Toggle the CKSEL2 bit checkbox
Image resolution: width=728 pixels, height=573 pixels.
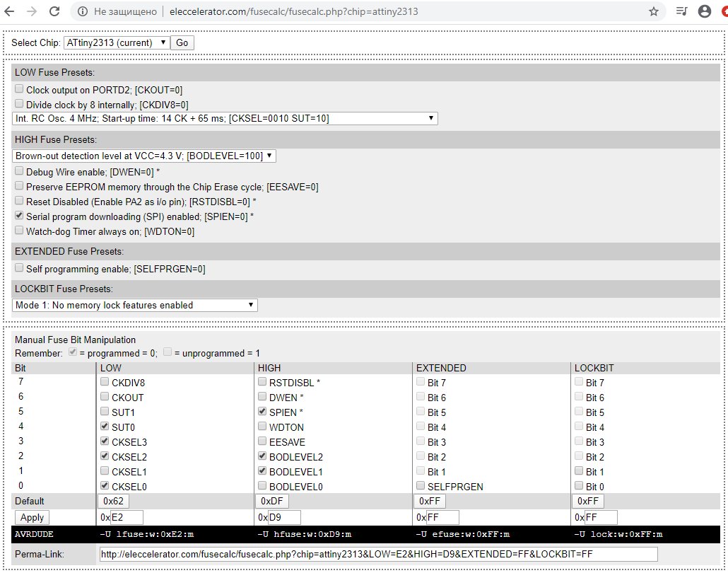(105, 456)
